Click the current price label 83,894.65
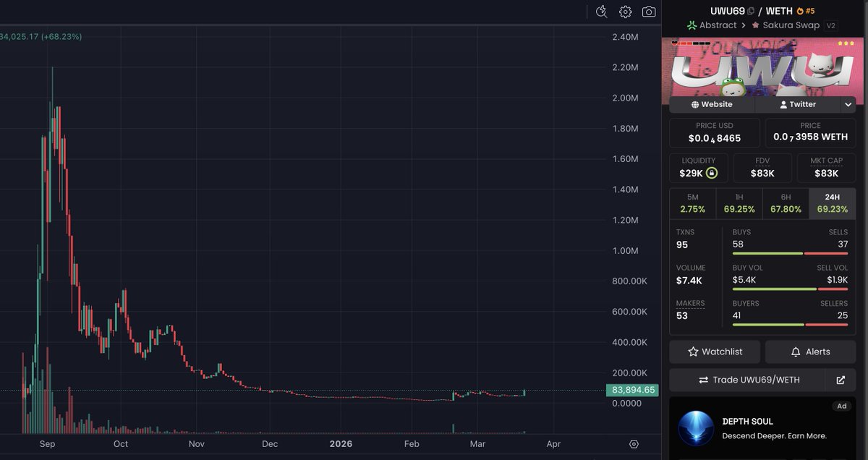 point(632,390)
